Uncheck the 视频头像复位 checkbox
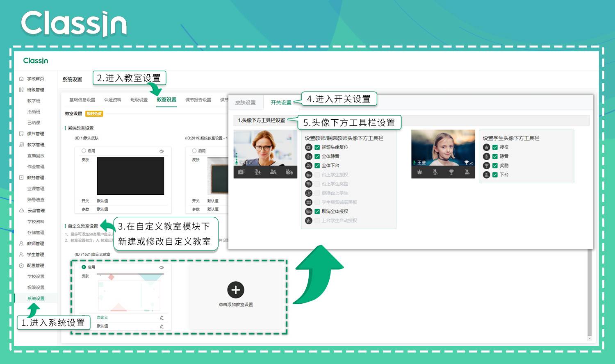The image size is (615, 364). 317,147
